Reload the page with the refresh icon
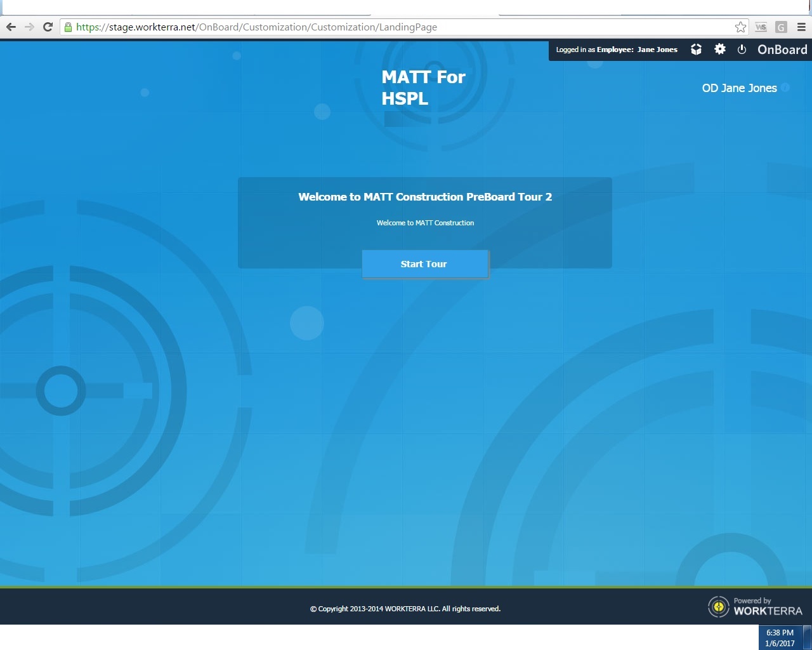812x650 pixels. tap(48, 27)
